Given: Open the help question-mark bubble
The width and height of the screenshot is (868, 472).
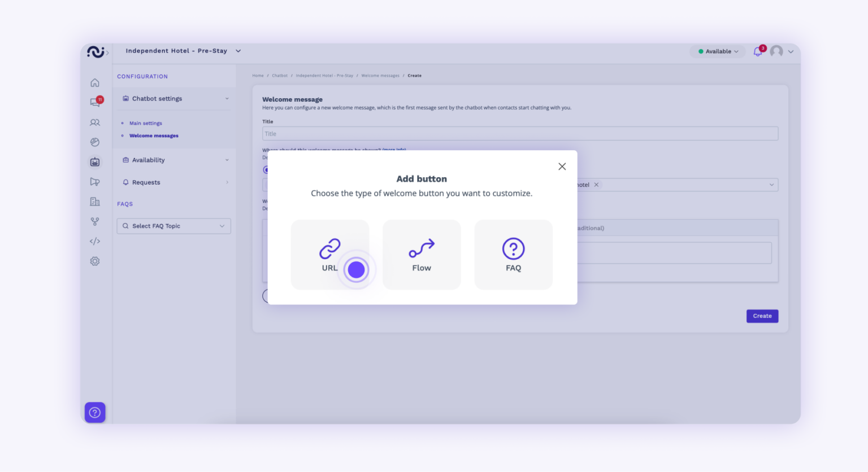Looking at the screenshot, I should [94, 412].
